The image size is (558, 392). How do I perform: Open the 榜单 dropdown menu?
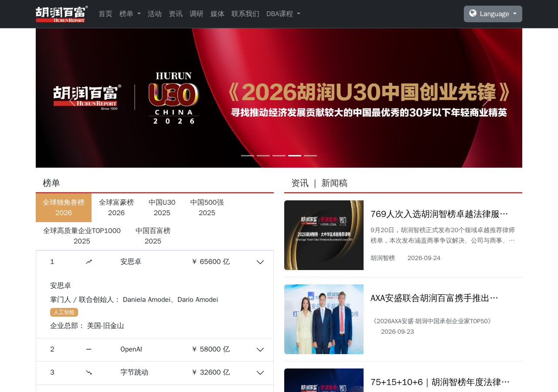point(130,14)
